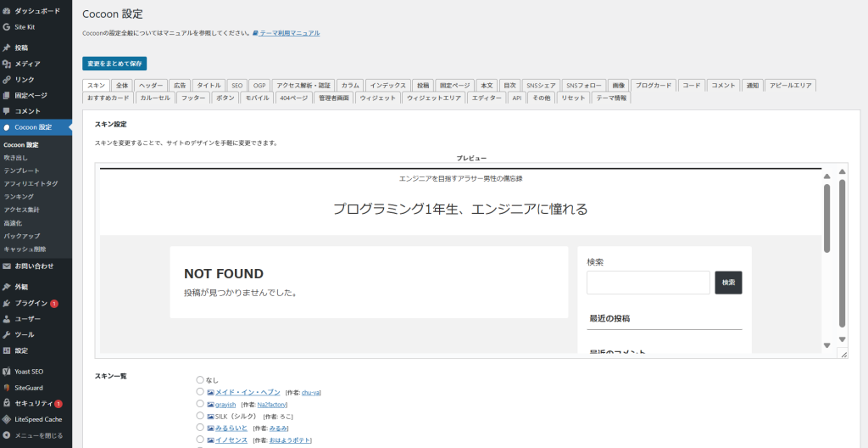This screenshot has height=448, width=868.
Task: Click 変更をまとめて保存 save button
Action: (x=114, y=64)
